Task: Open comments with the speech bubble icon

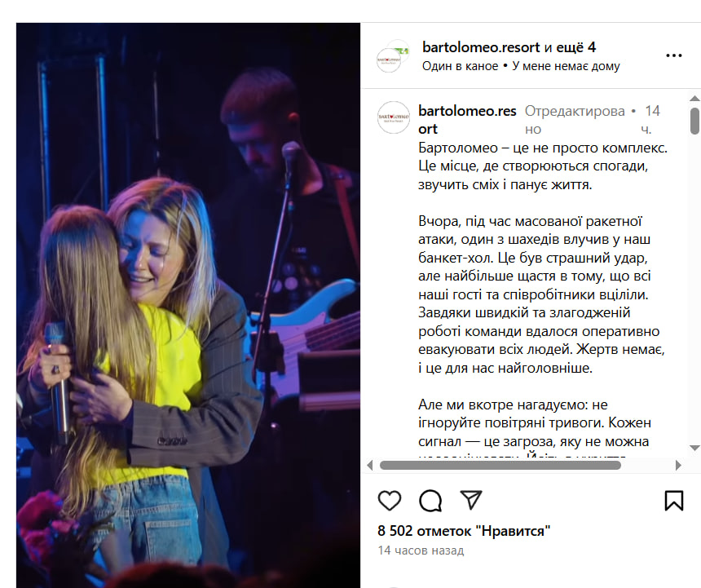Action: tap(430, 501)
